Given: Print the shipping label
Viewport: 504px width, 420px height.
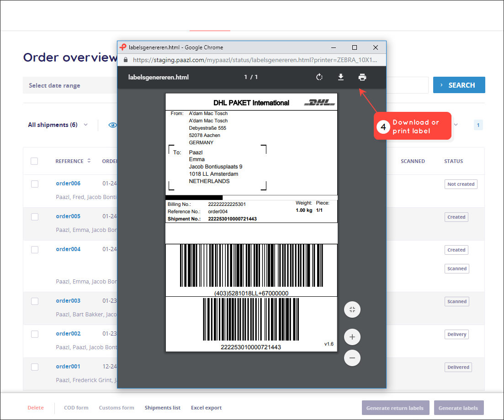Looking at the screenshot, I should pyautogui.click(x=362, y=77).
